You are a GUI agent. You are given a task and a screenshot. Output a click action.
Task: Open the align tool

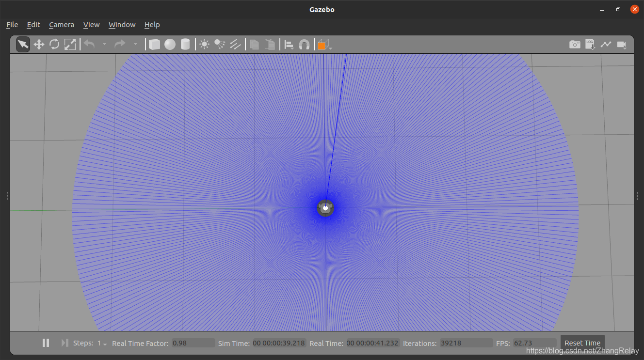[x=289, y=45]
